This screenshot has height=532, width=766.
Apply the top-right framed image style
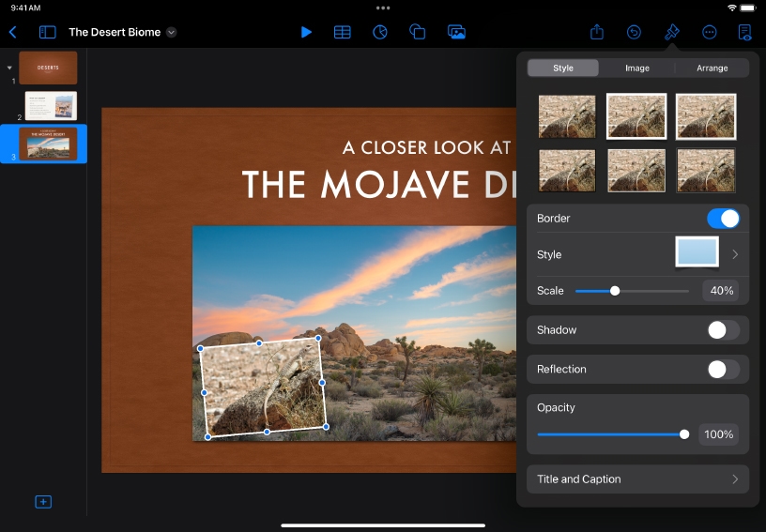[x=705, y=116]
